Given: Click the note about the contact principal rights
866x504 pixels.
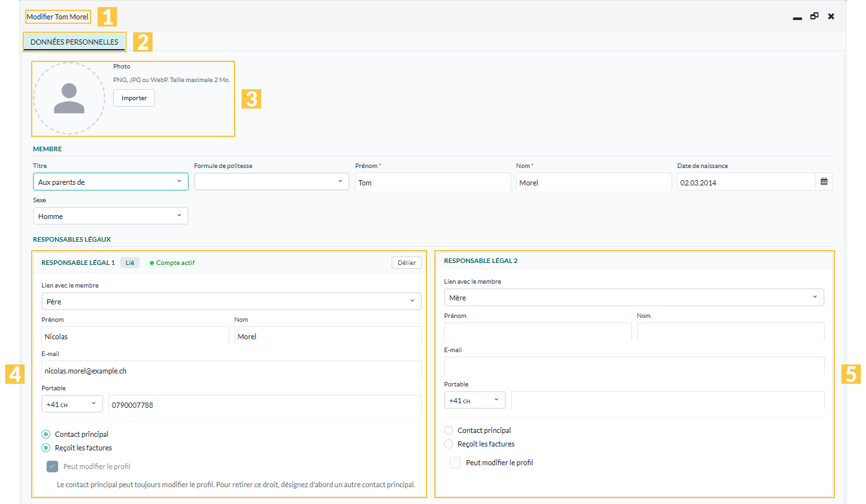Looking at the screenshot, I should pyautogui.click(x=236, y=484).
